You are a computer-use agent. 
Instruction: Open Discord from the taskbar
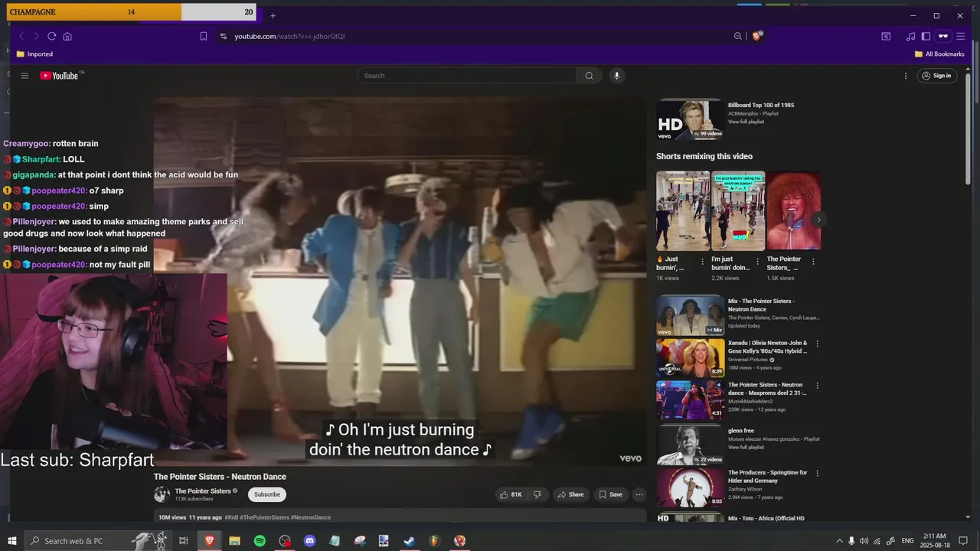tap(309, 541)
